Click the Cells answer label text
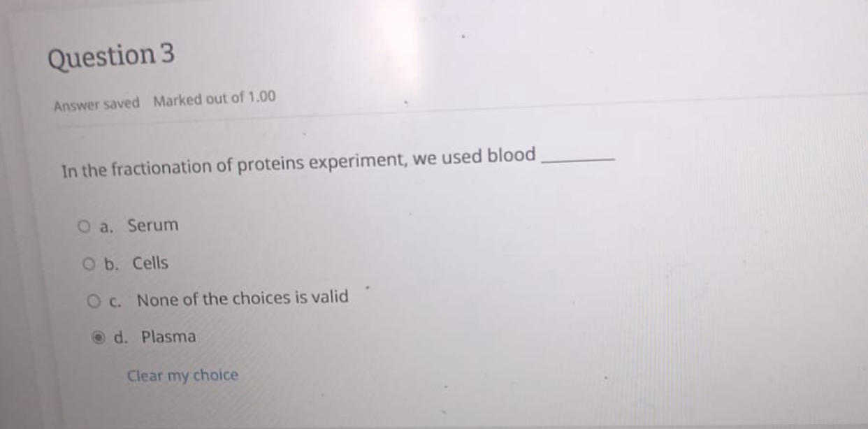 click(152, 263)
